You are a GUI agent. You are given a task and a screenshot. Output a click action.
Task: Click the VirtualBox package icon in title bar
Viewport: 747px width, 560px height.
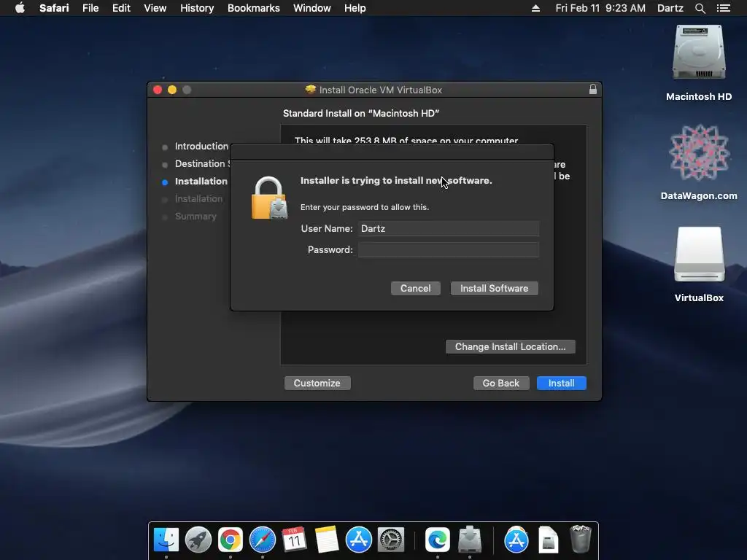coord(311,90)
